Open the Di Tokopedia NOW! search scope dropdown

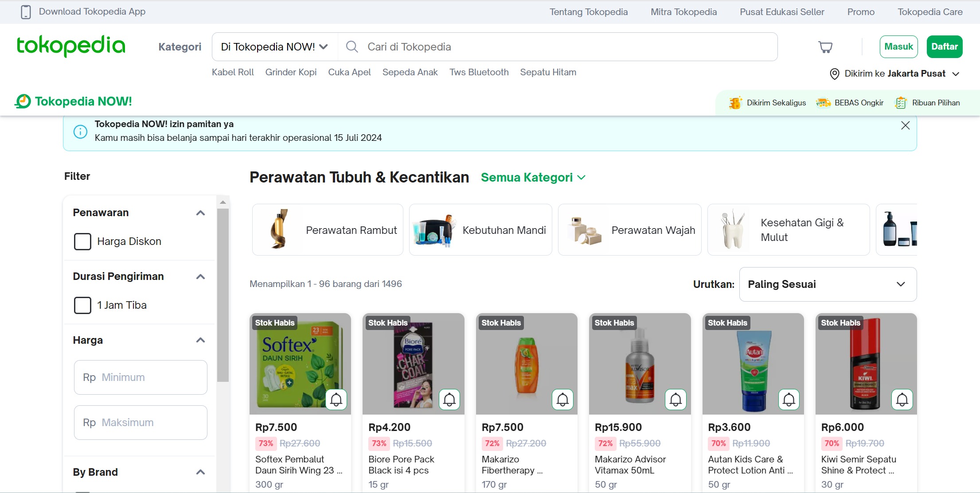pos(275,47)
